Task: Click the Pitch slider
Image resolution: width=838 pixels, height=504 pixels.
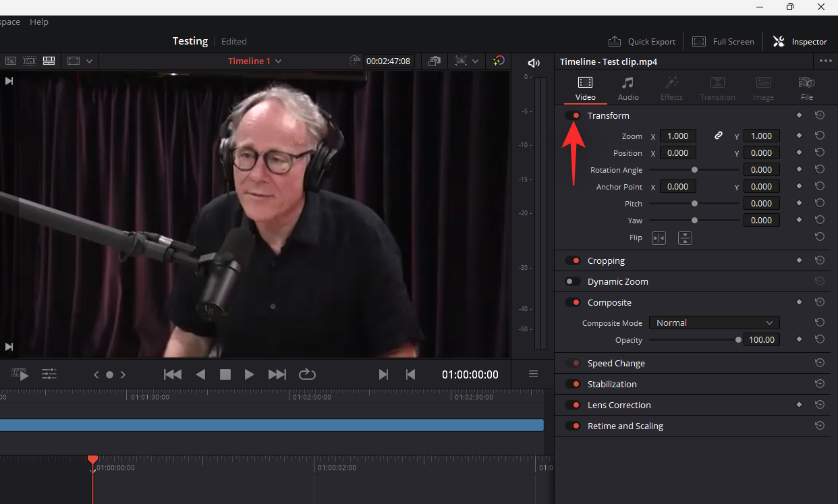Action: pos(694,203)
